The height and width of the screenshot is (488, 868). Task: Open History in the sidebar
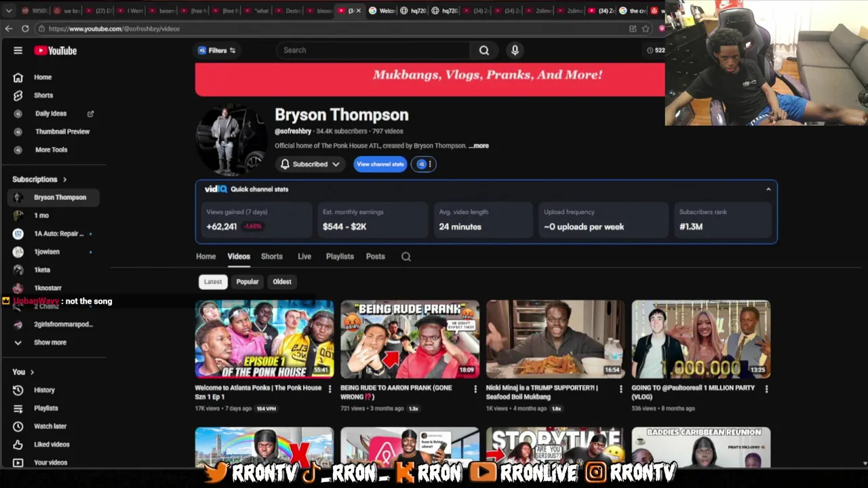click(44, 390)
